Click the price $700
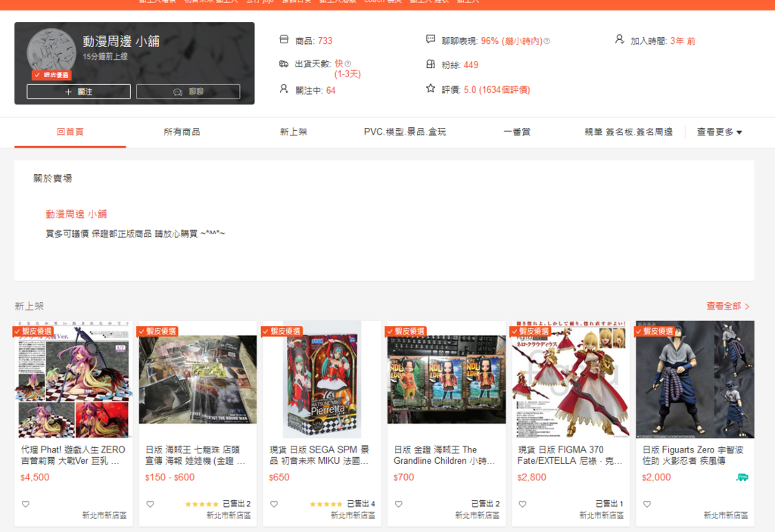The image size is (775, 532). pyautogui.click(x=404, y=478)
